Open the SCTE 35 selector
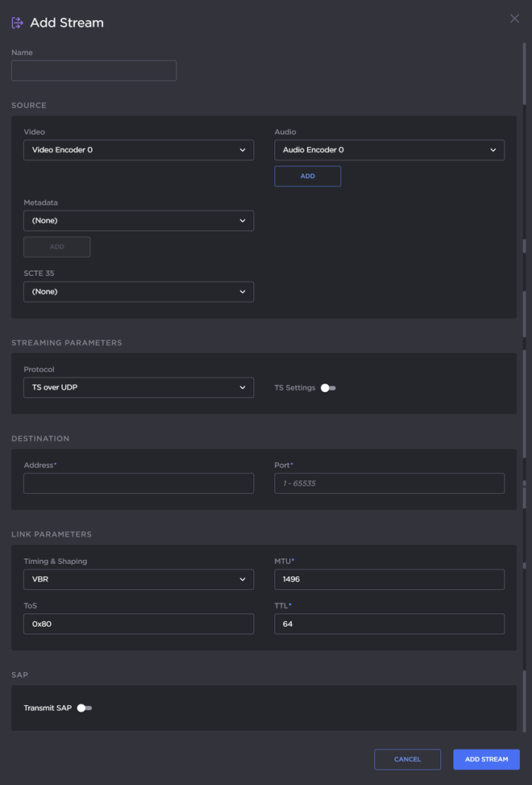Screen dimensions: 532x785 coord(138,291)
